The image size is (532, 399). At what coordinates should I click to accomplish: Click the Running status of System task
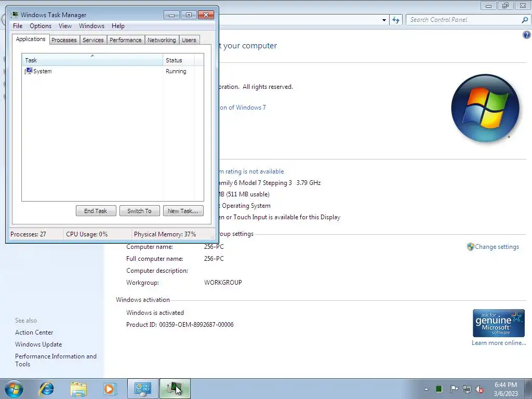tap(176, 71)
